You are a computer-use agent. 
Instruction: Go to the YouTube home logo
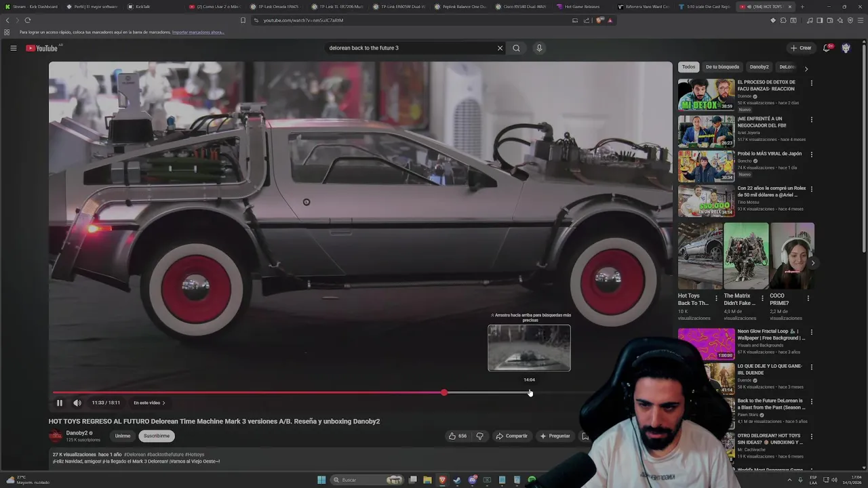coord(42,48)
